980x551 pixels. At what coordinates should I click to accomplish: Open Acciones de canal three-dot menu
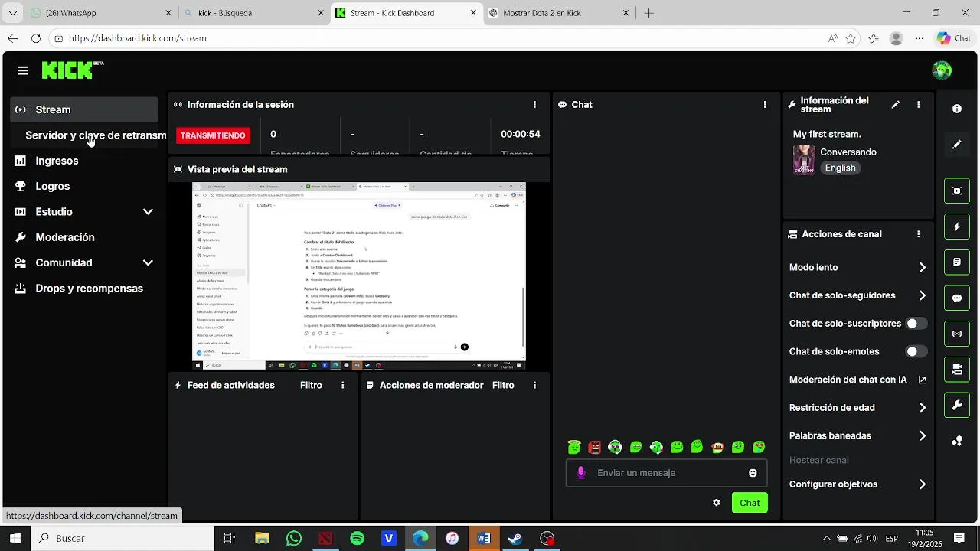point(918,234)
